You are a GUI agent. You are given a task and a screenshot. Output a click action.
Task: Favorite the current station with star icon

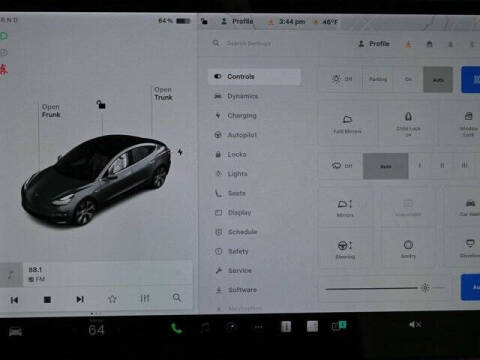(x=112, y=299)
